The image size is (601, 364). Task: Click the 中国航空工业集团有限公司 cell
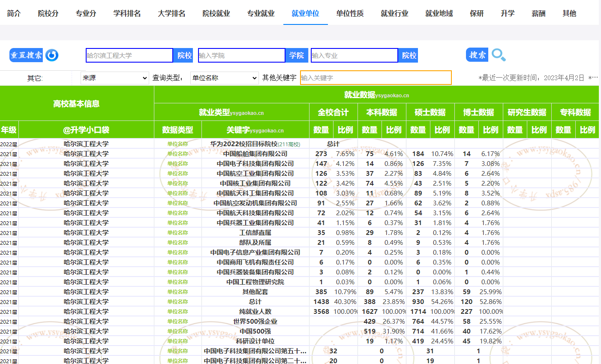point(255,173)
